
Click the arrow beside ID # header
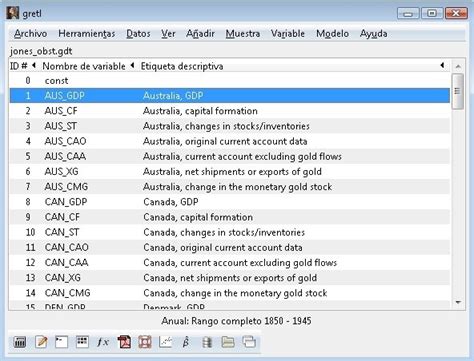(x=34, y=65)
